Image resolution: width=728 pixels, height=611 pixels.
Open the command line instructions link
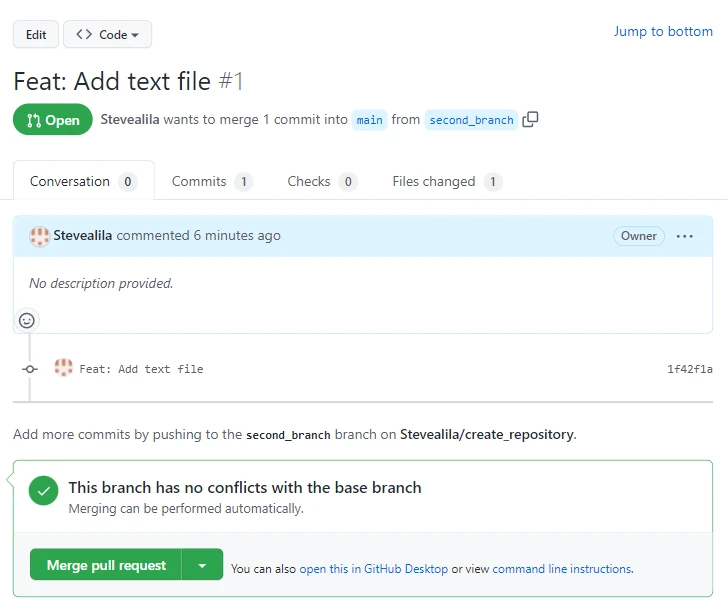[x=562, y=569]
